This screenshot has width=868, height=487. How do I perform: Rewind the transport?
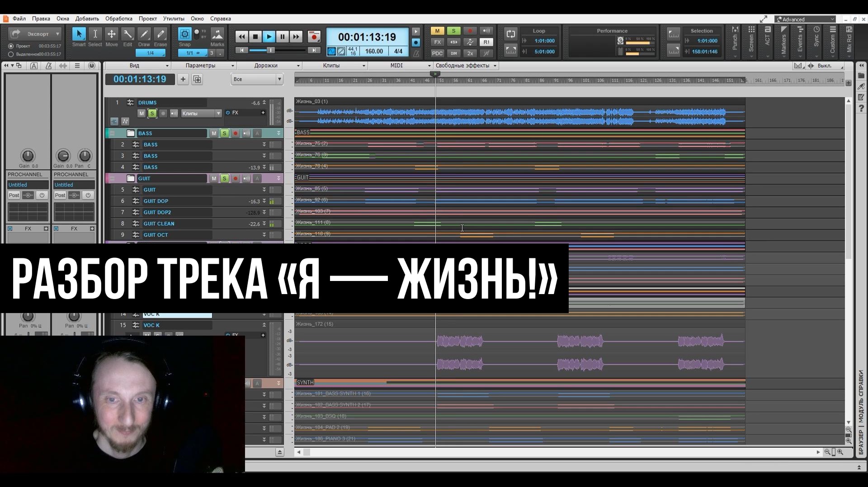coord(242,37)
